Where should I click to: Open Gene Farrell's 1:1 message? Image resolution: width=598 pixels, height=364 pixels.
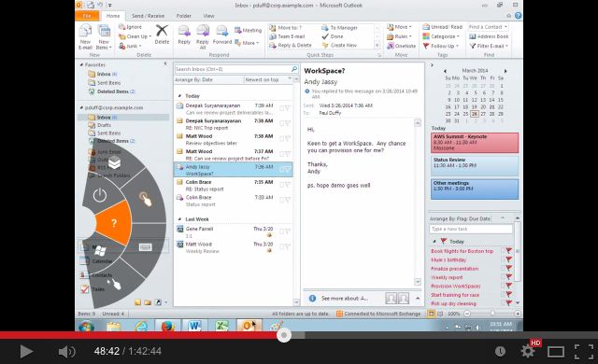(233, 232)
